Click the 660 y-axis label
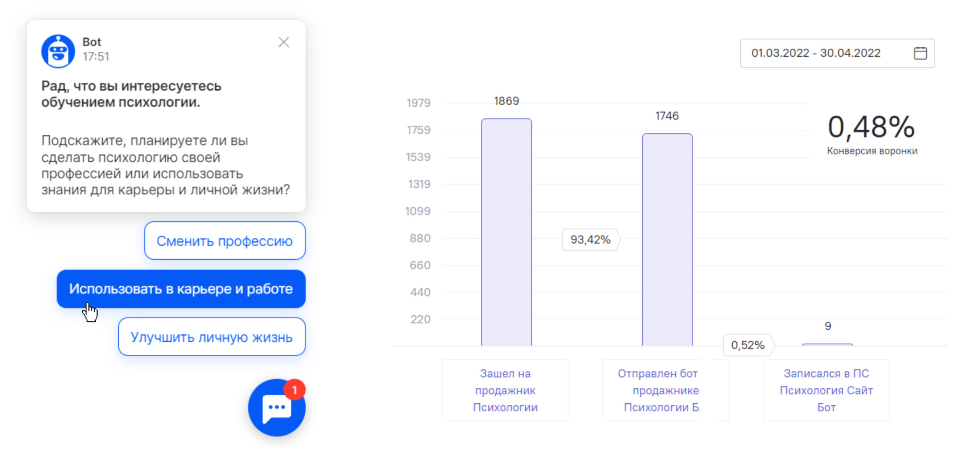The image size is (980, 465). click(420, 265)
